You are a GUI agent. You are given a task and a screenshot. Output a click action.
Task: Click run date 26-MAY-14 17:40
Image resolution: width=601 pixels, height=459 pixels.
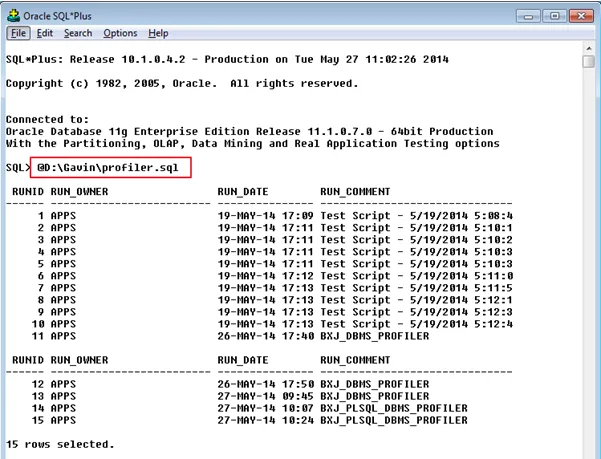tap(265, 336)
